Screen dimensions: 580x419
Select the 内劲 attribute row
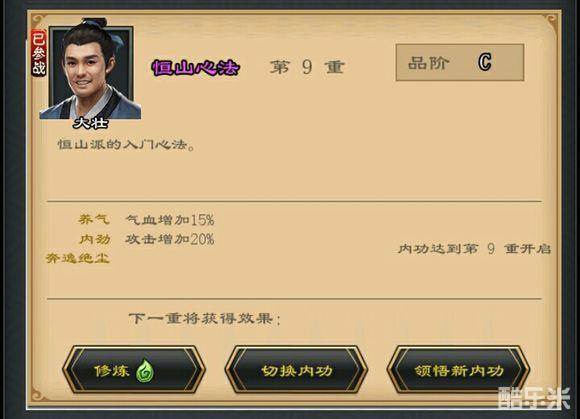coord(147,239)
